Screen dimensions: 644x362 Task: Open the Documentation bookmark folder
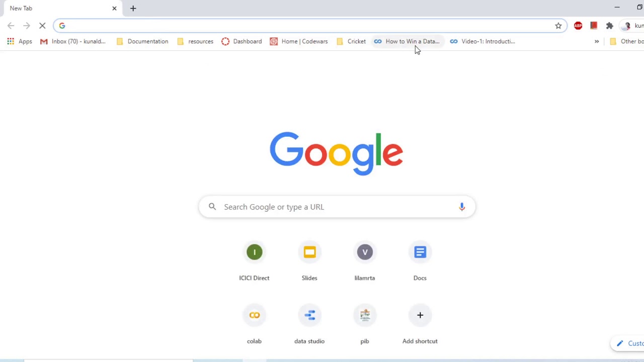pos(142,41)
